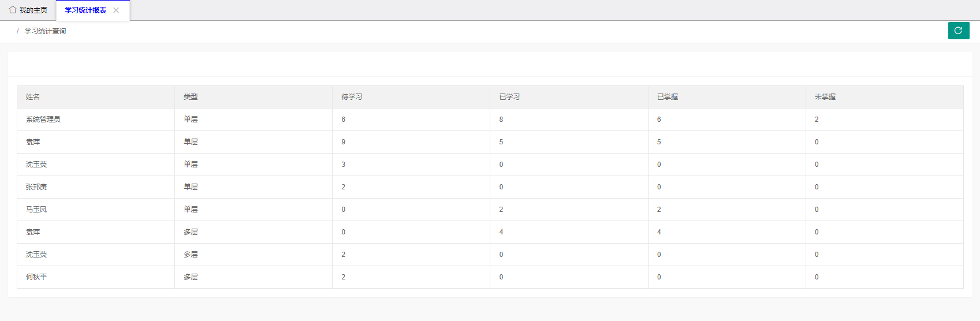Click the 未掌握 column header
The height and width of the screenshot is (321, 980).
click(825, 97)
